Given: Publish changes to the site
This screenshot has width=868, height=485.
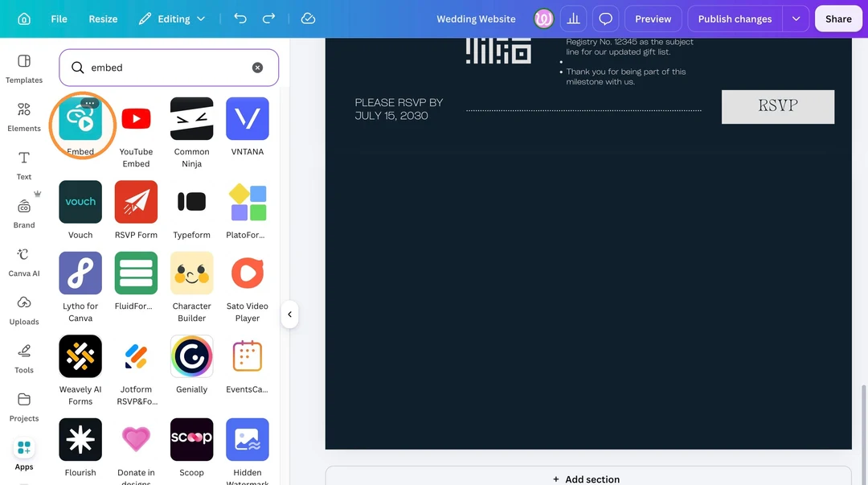Looking at the screenshot, I should pyautogui.click(x=735, y=18).
